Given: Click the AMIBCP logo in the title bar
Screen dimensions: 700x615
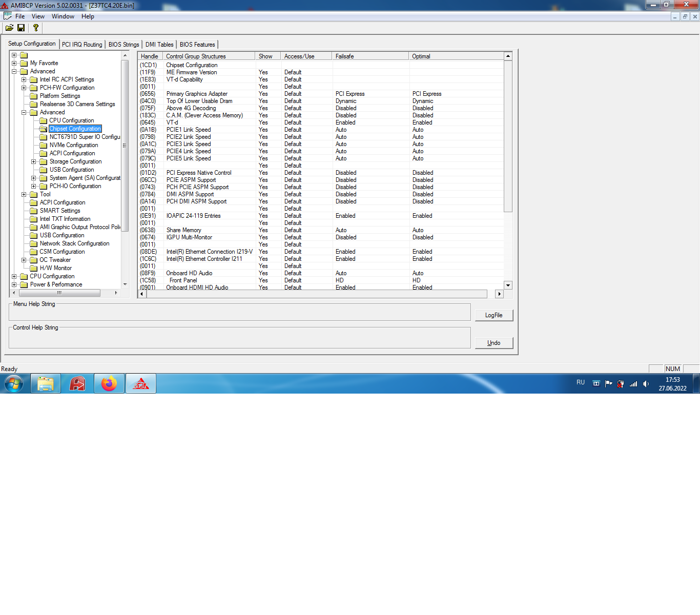Looking at the screenshot, I should [5, 5].
